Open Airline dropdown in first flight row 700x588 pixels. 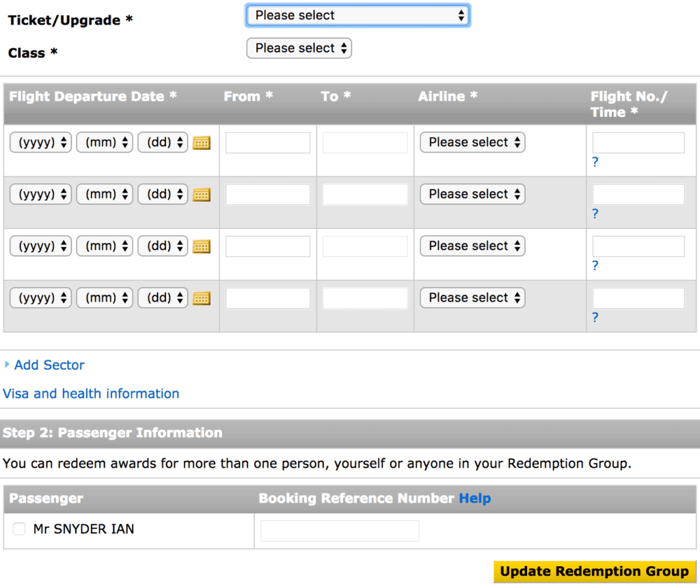(x=472, y=142)
